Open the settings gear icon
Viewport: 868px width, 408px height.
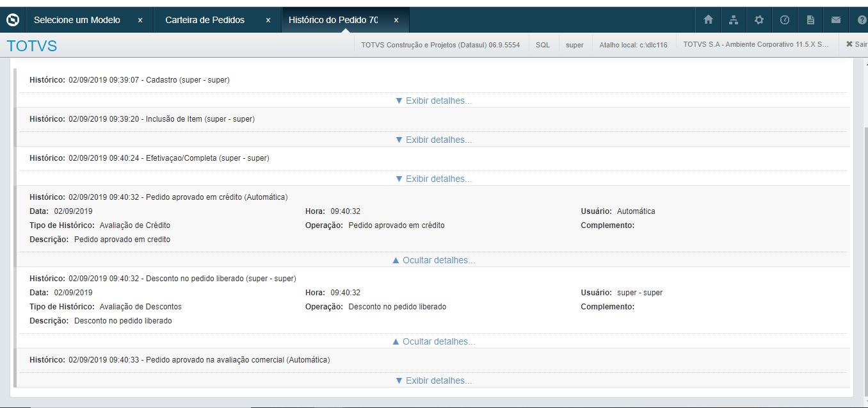coord(759,20)
